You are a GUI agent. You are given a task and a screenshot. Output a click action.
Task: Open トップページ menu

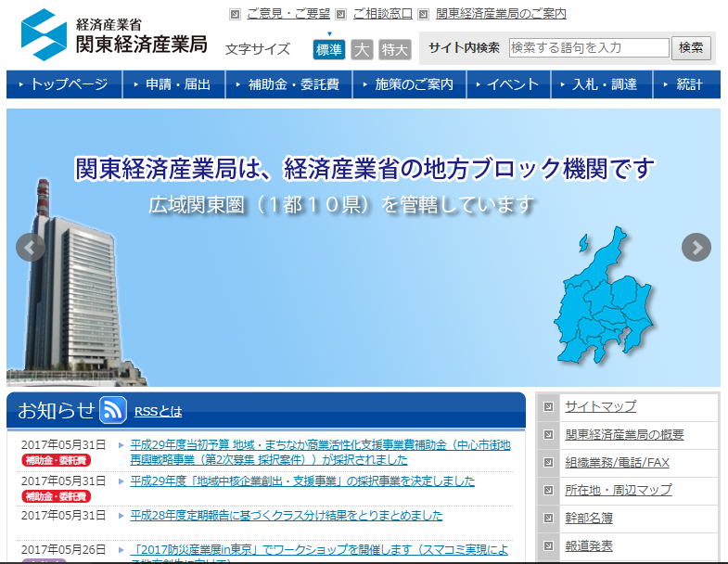[64, 84]
